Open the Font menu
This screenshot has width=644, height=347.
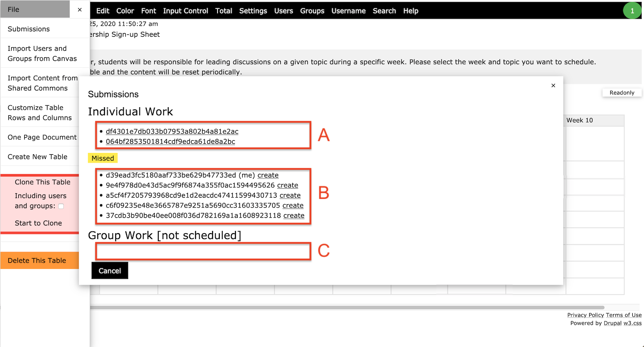coord(148,11)
